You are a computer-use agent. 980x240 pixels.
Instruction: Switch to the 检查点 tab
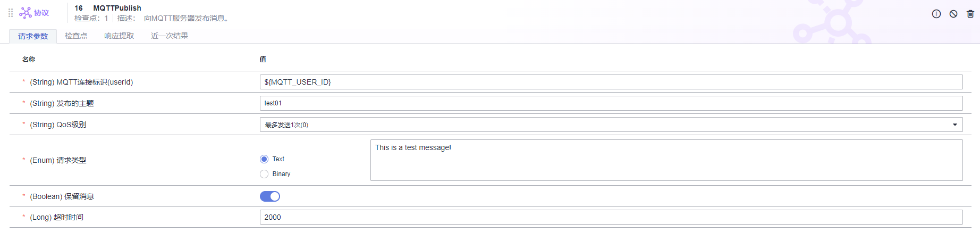tap(76, 36)
